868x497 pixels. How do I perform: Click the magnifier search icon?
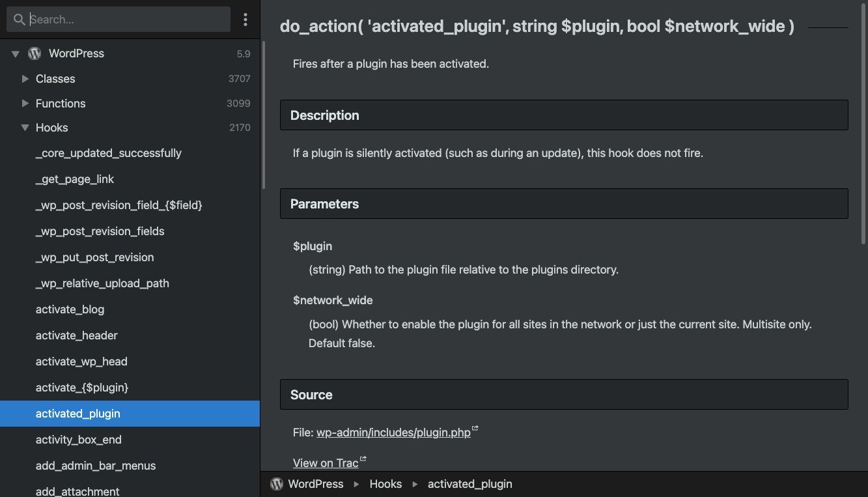click(19, 20)
